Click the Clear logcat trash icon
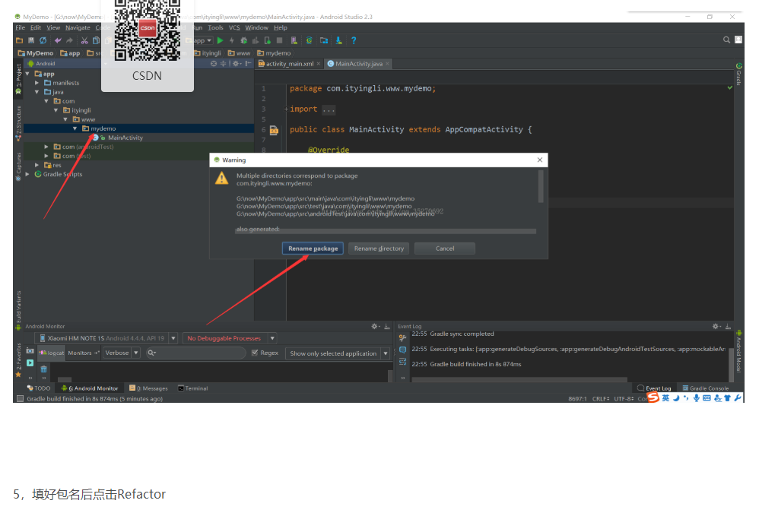Viewport: 759px width, 532px height. tap(43, 369)
